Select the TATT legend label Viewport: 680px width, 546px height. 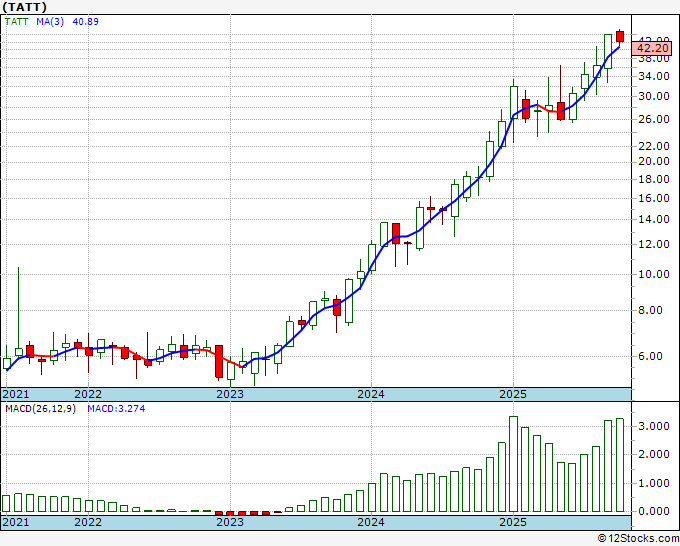18,20
